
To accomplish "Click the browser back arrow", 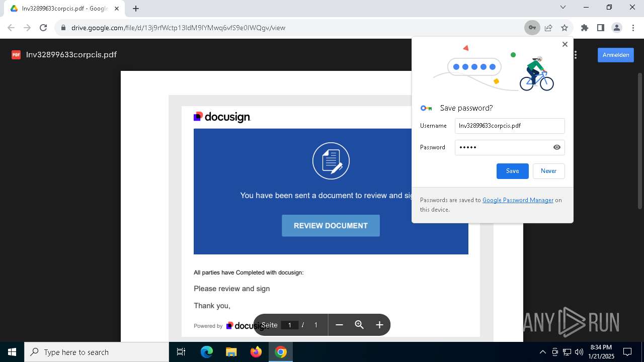I will (11, 28).
